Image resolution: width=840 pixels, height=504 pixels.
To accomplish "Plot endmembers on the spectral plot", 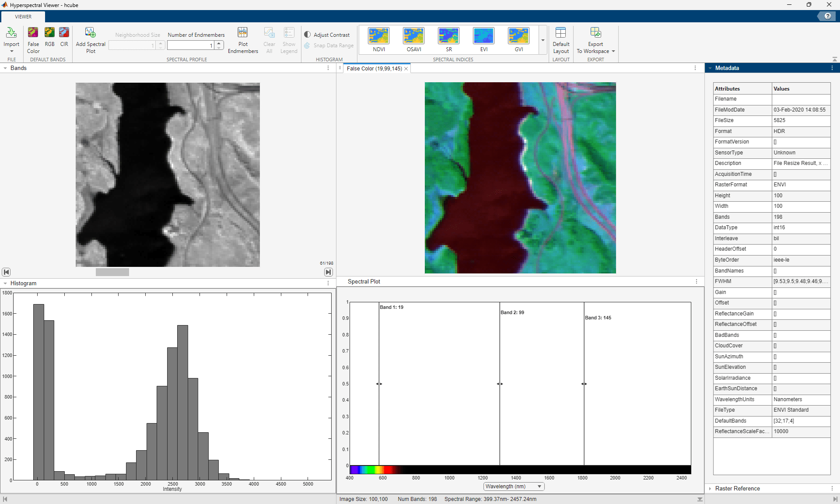I will (242, 39).
